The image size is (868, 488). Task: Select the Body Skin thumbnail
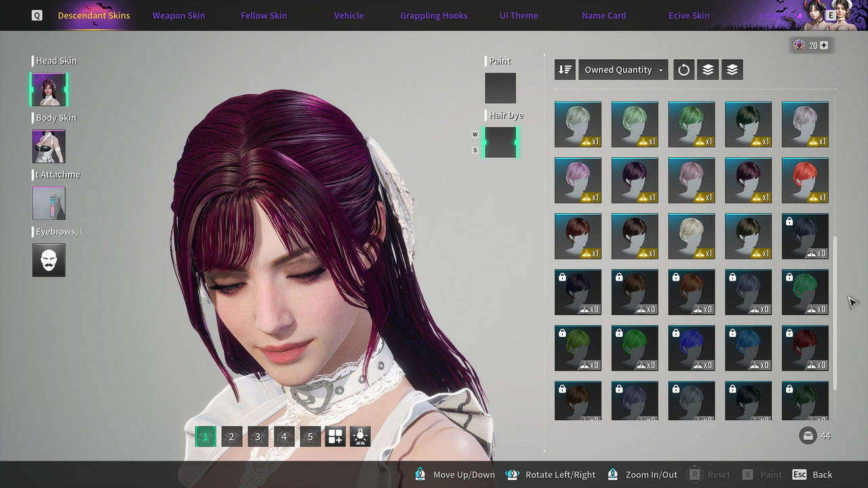(49, 146)
